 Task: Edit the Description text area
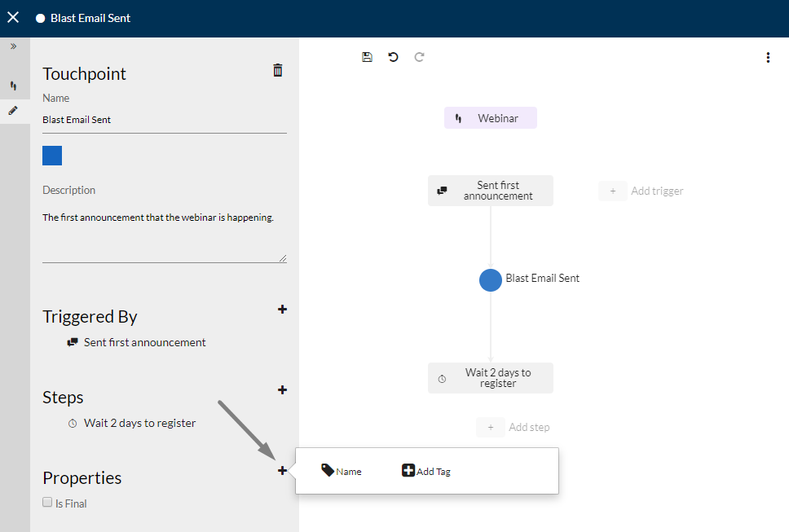point(165,235)
